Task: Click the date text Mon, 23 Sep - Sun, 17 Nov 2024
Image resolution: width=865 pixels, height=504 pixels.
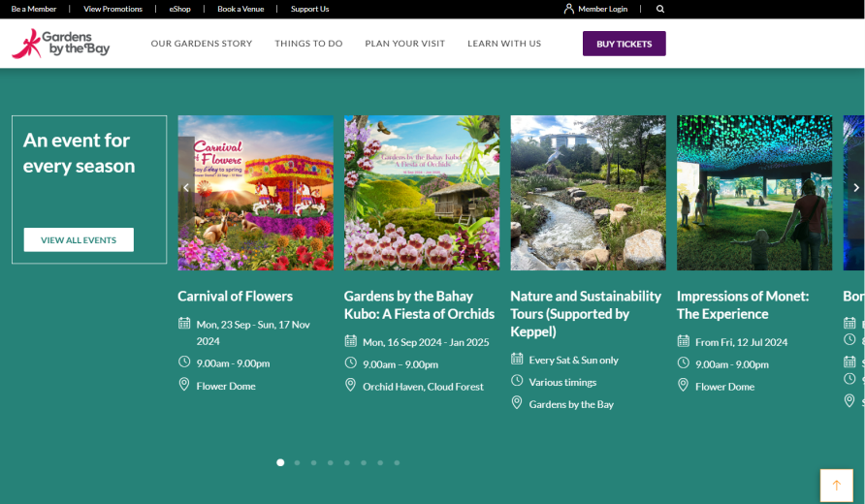Action: click(253, 332)
